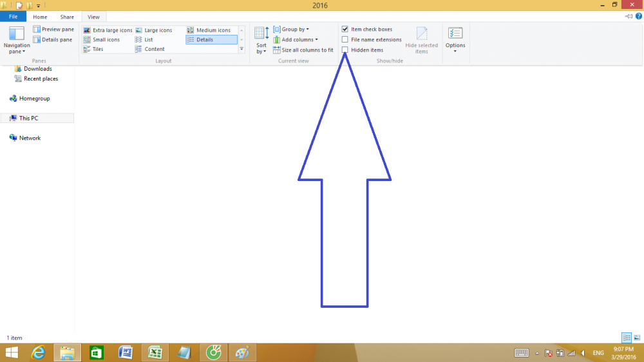
Task: Customize Quick Access Toolbar dropdown
Action: point(38,6)
